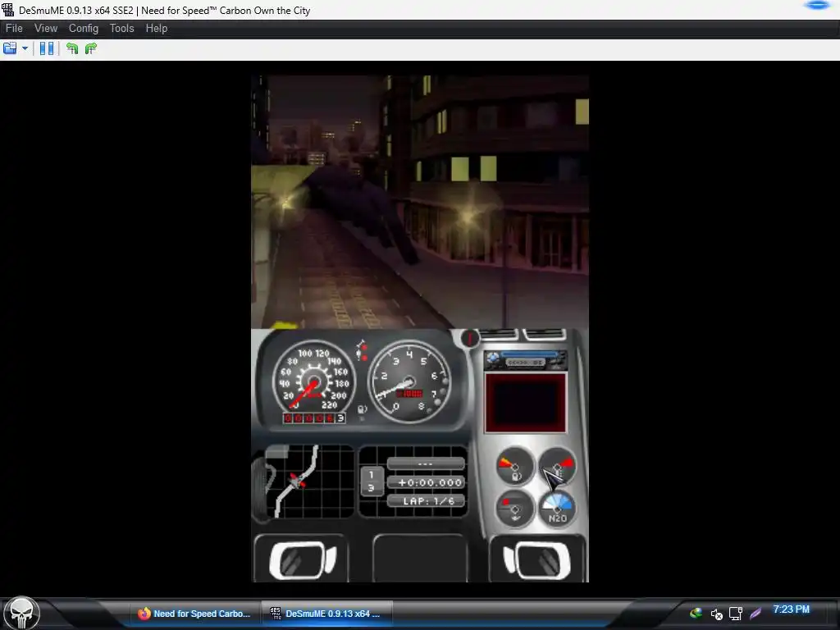The height and width of the screenshot is (630, 840).
Task: Click the muted volume tray icon
Action: 716,614
